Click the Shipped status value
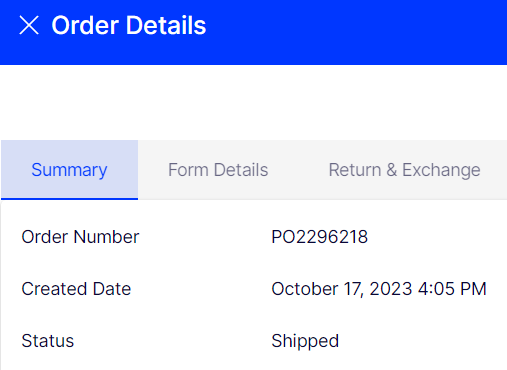This screenshot has width=507, height=370. [x=305, y=341]
